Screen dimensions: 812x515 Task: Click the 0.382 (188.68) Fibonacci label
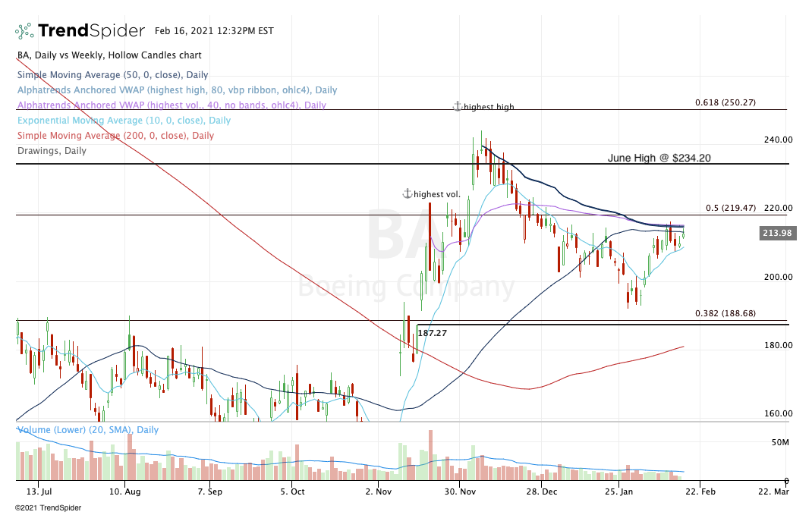(x=725, y=313)
